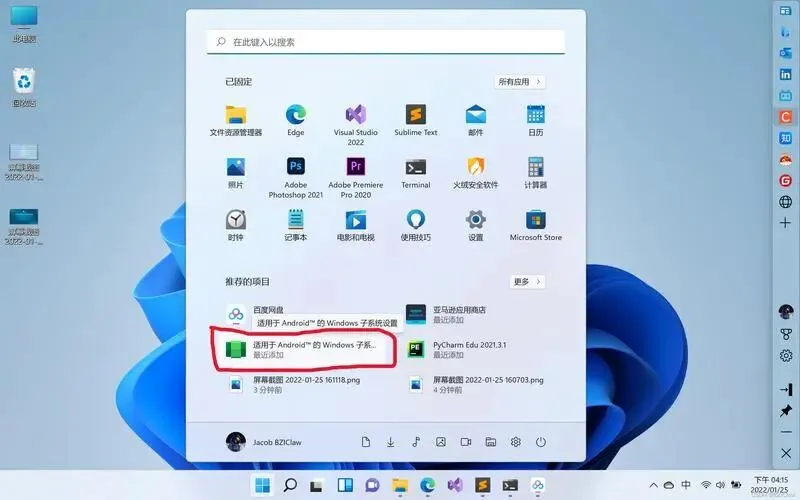Click orange C icon in right sidebar

(786, 117)
